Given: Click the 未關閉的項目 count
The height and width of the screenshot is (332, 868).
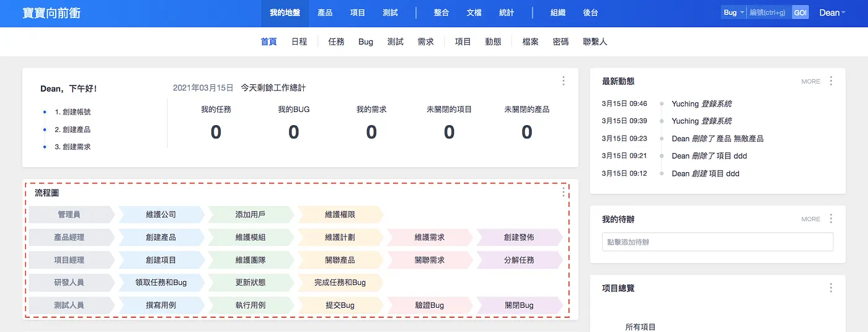Looking at the screenshot, I should coord(449,132).
